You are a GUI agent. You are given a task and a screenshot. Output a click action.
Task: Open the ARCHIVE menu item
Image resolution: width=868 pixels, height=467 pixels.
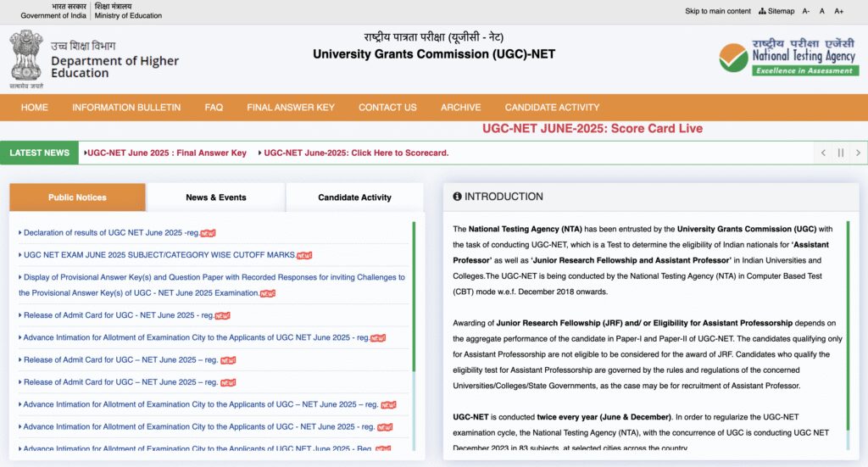tap(460, 108)
